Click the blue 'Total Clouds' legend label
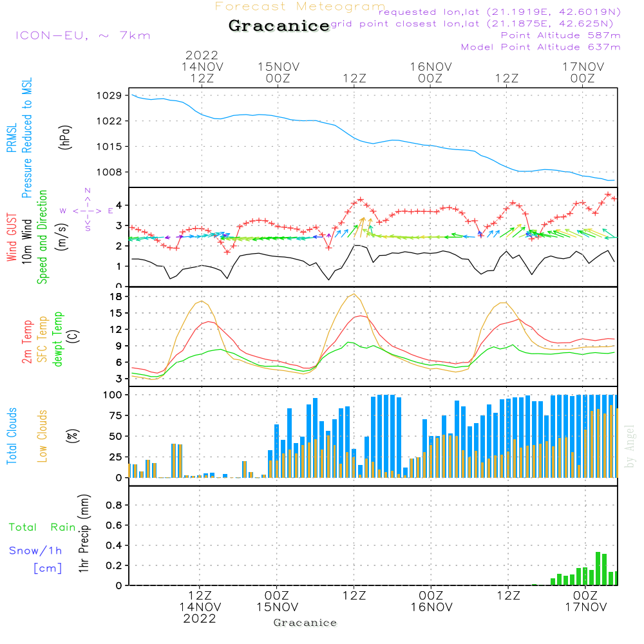The image size is (644, 644). point(12,436)
